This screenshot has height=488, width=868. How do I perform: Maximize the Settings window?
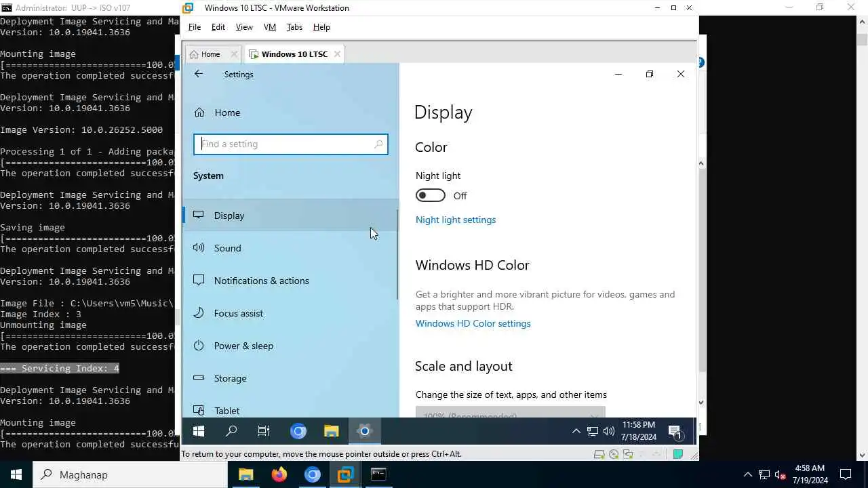650,74
